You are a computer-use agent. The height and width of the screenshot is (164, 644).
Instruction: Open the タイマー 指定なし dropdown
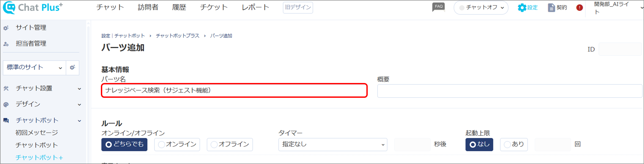coord(333,144)
